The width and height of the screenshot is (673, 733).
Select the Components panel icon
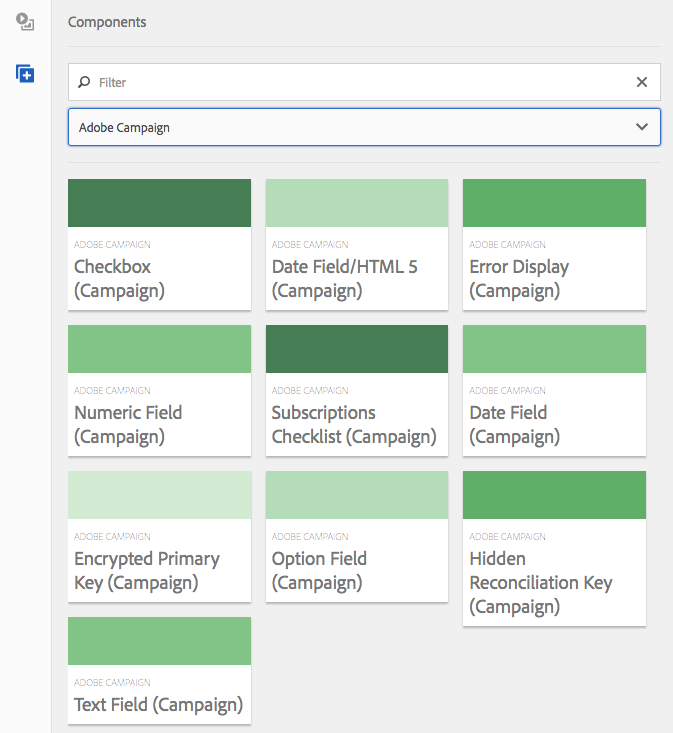point(26,74)
